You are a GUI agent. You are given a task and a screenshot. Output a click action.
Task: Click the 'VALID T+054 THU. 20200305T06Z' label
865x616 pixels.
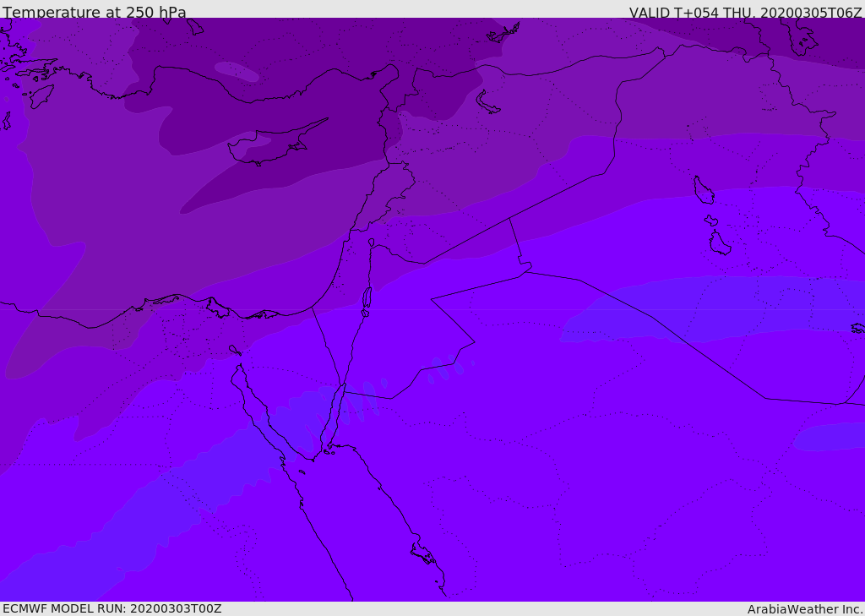click(745, 12)
